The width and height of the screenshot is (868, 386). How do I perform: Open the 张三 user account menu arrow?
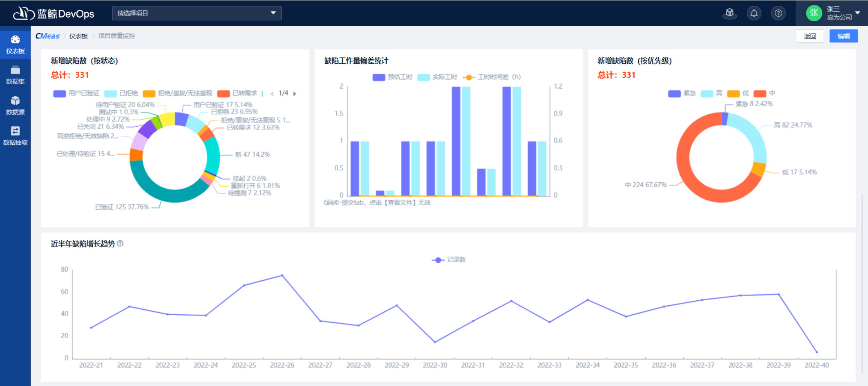click(858, 13)
